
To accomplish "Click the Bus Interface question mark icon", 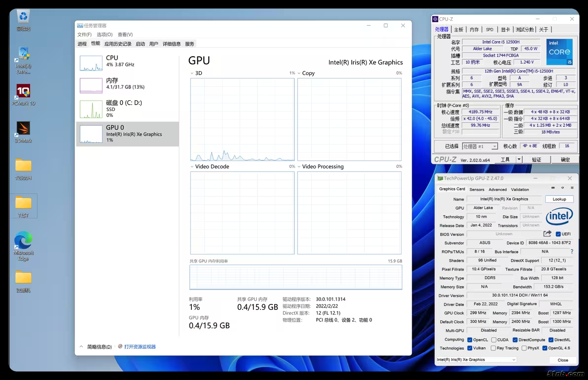I will pos(572,252).
